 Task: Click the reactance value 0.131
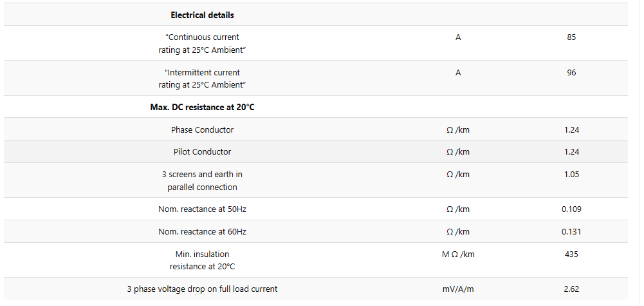coord(571,232)
